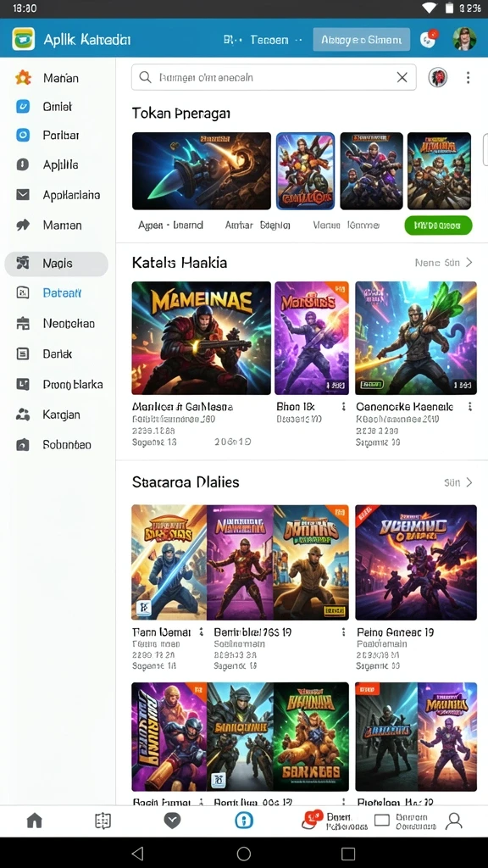Open the three-dot overflow menu beside search
The height and width of the screenshot is (868, 488).
tap(468, 77)
